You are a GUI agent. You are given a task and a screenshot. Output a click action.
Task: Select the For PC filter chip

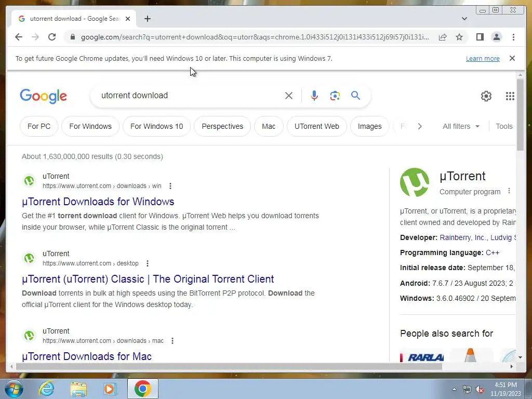39,126
